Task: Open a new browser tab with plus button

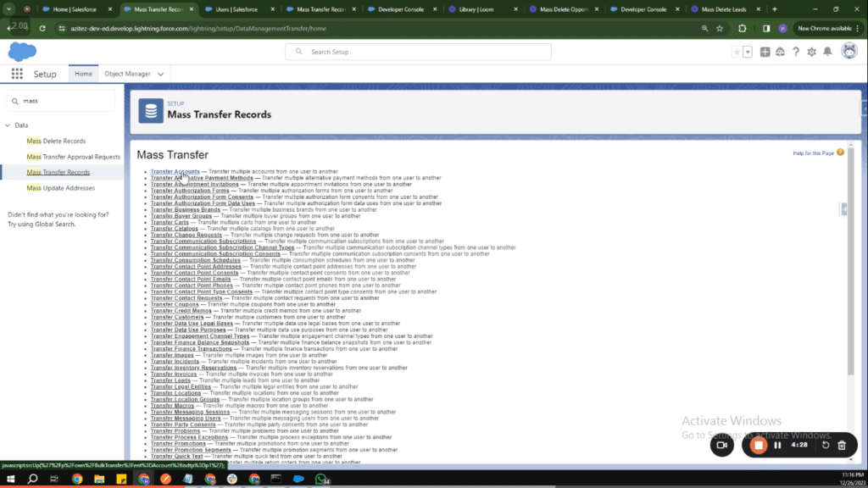Action: point(775,9)
